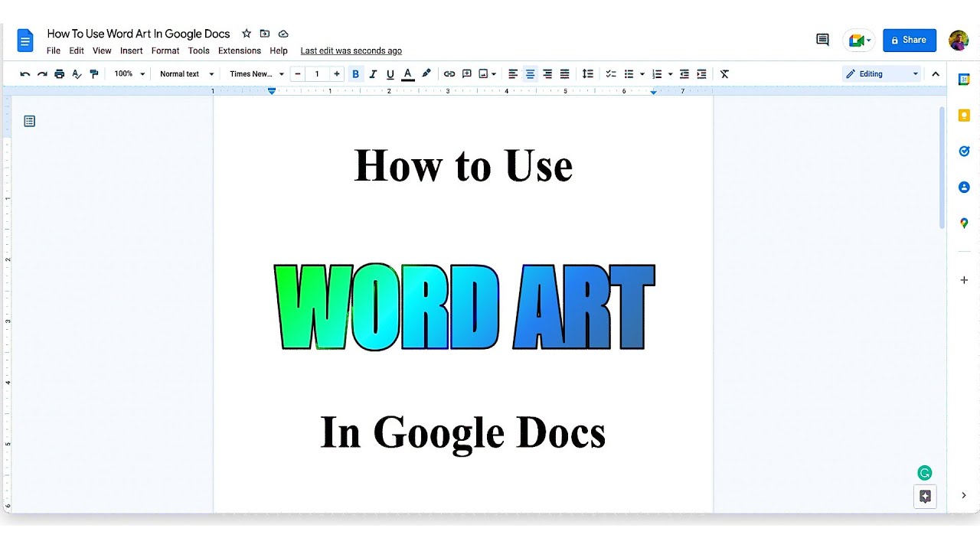980x551 pixels.
Task: Select the Print icon
Action: coord(59,73)
